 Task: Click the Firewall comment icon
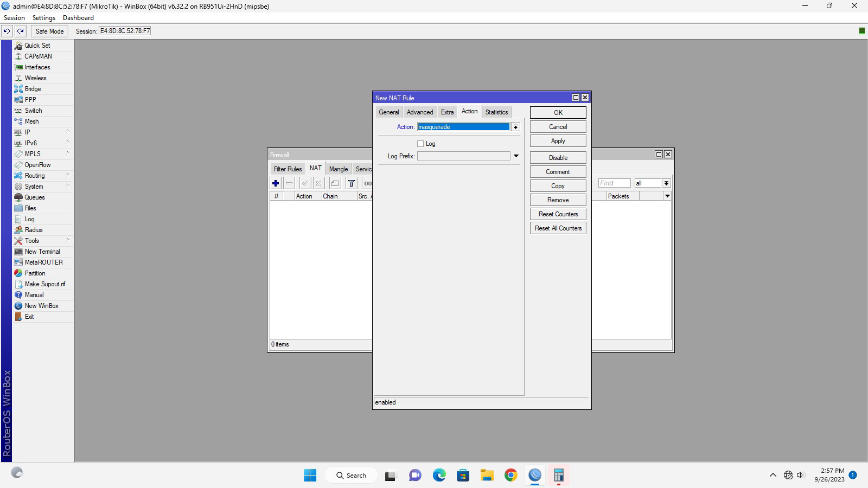(x=335, y=183)
